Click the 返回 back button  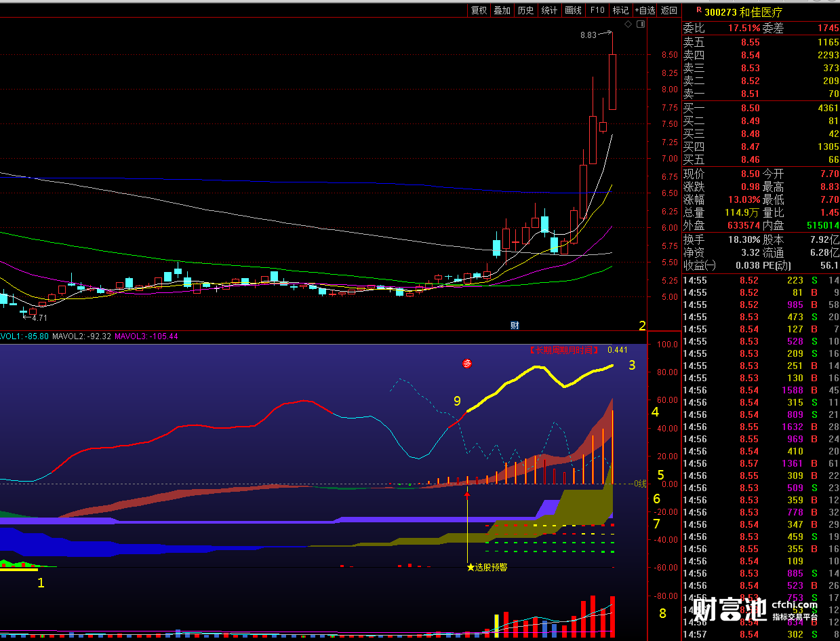[x=668, y=10]
